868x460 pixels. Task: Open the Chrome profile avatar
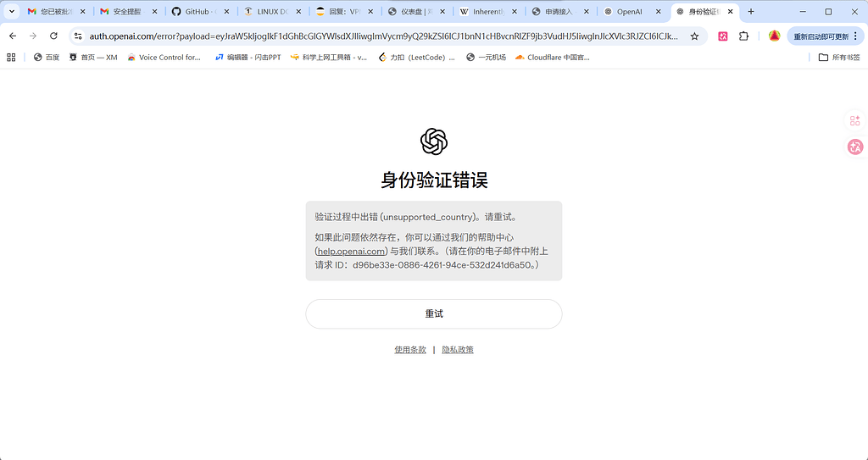click(774, 36)
